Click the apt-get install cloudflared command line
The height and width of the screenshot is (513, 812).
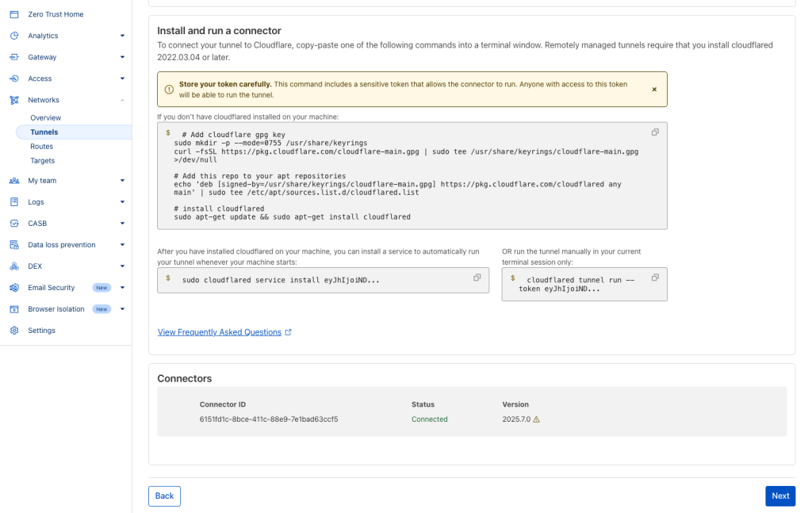pyautogui.click(x=292, y=217)
